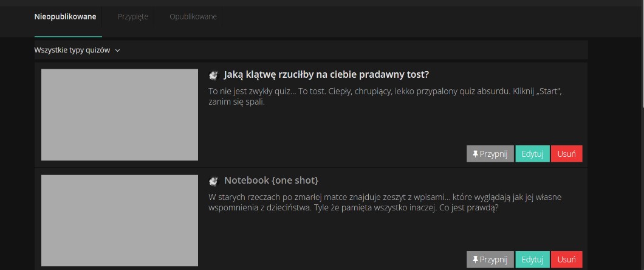Click the pushpin icon on the toast quiz

pyautogui.click(x=474, y=154)
